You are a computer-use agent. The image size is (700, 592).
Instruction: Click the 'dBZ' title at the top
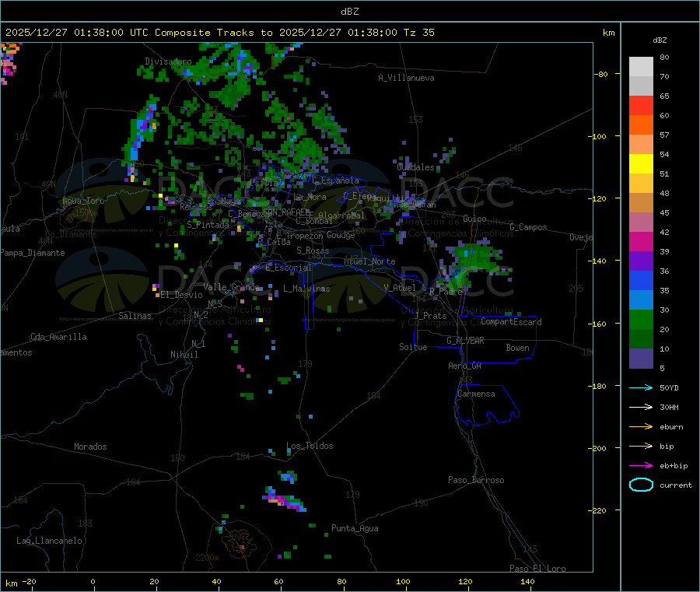pyautogui.click(x=349, y=12)
